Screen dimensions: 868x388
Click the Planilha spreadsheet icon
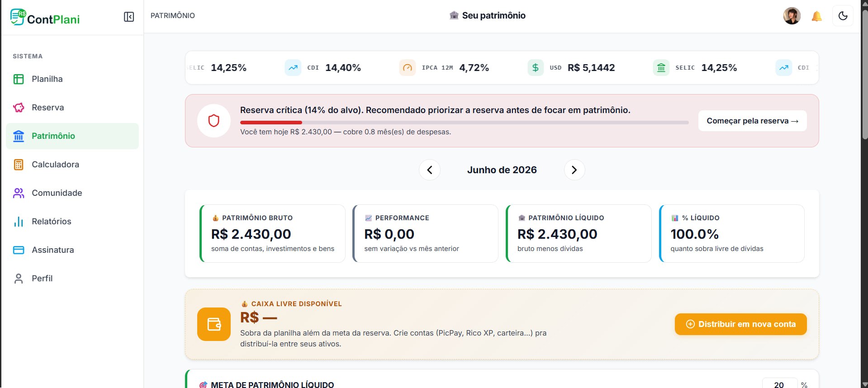click(x=19, y=79)
